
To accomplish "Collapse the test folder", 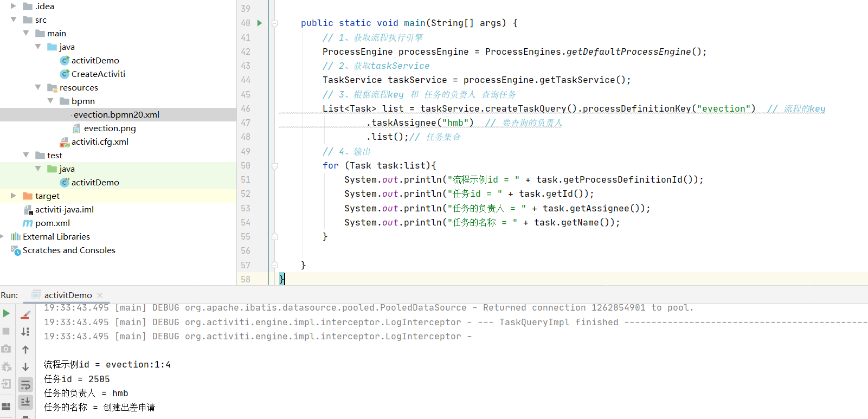I will pos(26,155).
